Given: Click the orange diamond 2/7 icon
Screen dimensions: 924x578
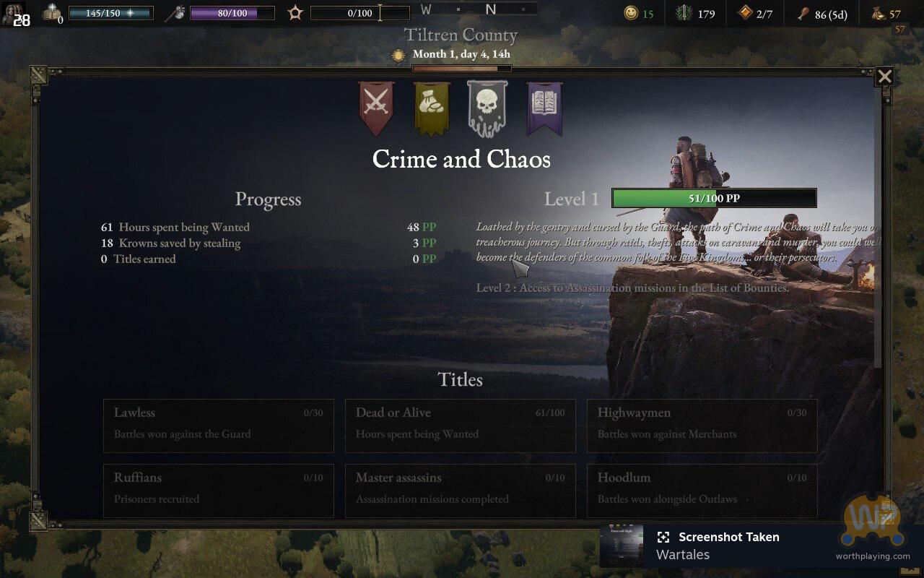Looking at the screenshot, I should 744,13.
